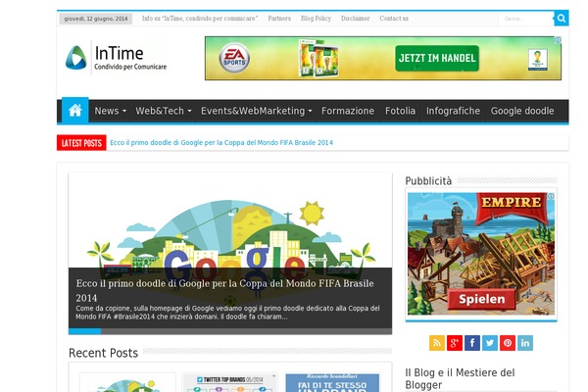Open the Formazione menu item
This screenshot has height=392, width=588.
coord(348,111)
